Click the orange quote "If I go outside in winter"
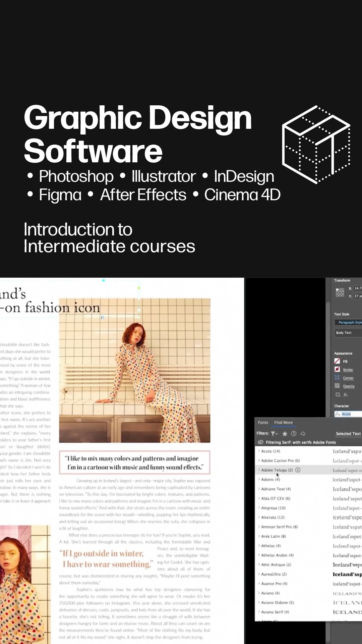This screenshot has height=644, width=362. tap(106, 559)
